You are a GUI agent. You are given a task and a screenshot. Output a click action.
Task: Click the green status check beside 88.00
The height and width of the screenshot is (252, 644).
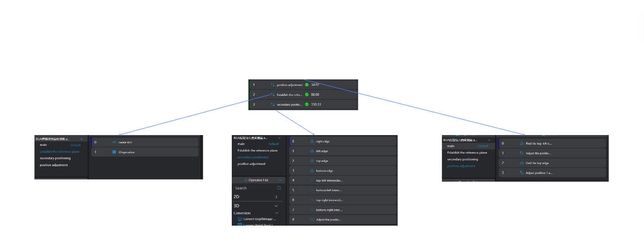(x=306, y=94)
